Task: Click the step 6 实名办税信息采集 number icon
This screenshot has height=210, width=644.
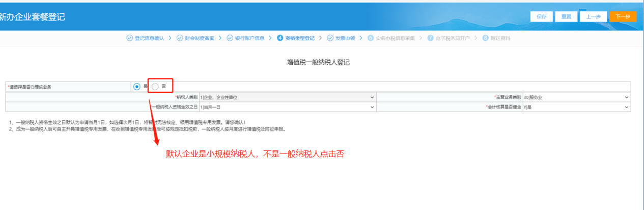Action: [370, 38]
